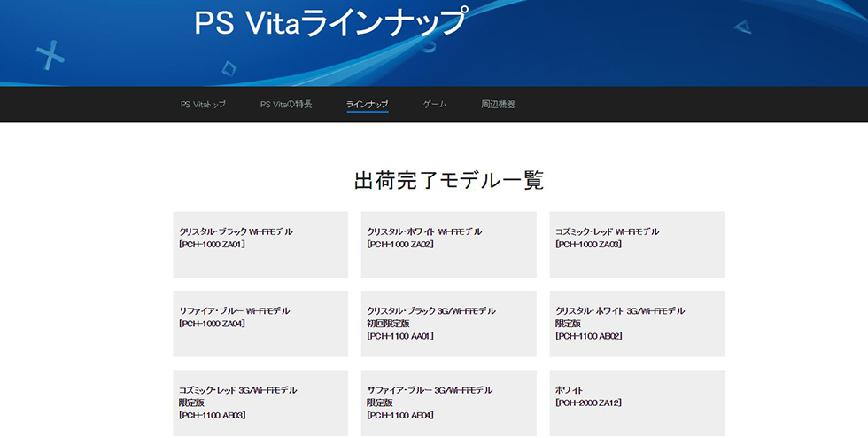Image resolution: width=868 pixels, height=438 pixels.
Task: Open the 周辺機器 nav tab
Action: pos(498,104)
